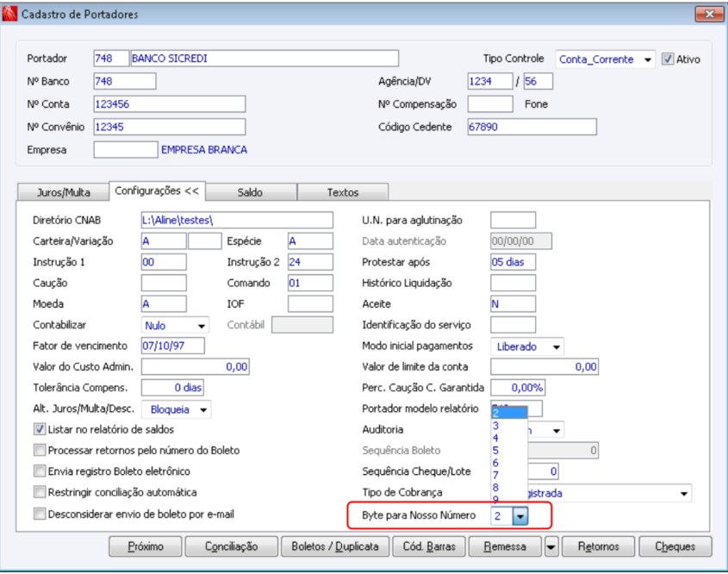
Task: Click the Espécie field
Action: [310, 241]
